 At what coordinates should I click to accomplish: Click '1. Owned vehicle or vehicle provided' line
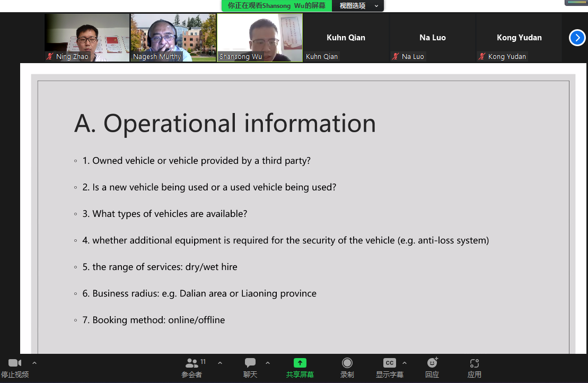(197, 161)
